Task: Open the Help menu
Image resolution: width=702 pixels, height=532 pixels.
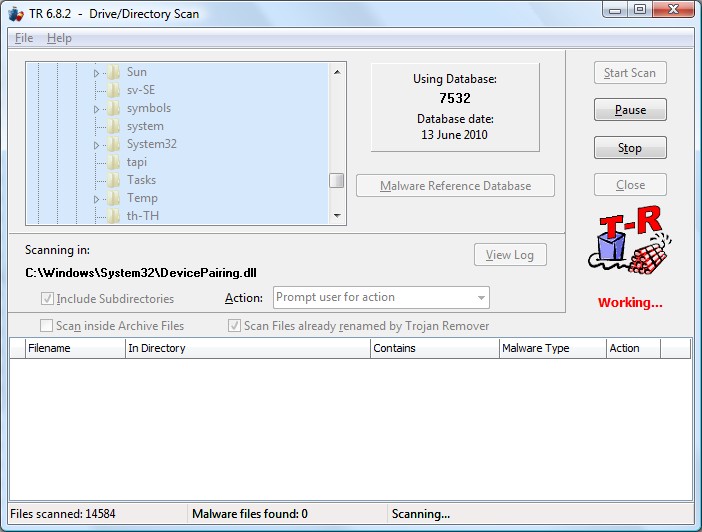Action: [59, 38]
